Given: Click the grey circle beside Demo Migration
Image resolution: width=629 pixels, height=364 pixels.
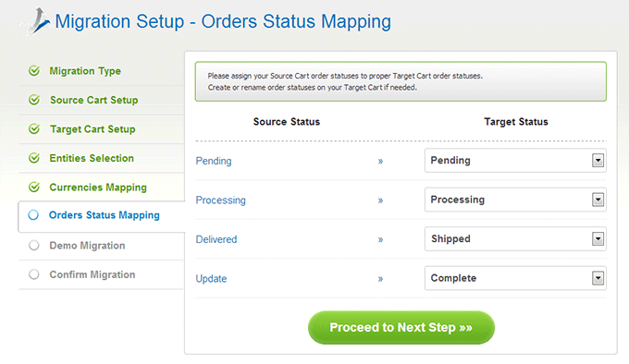Looking at the screenshot, I should [x=34, y=245].
